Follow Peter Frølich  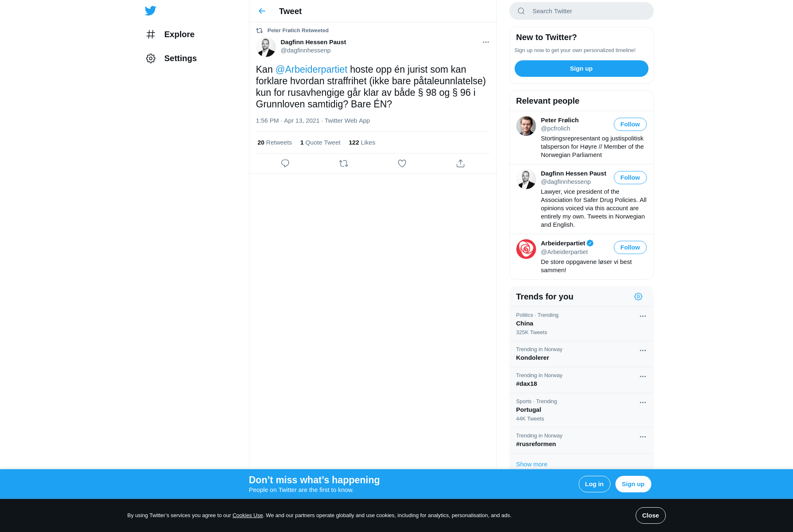click(630, 124)
